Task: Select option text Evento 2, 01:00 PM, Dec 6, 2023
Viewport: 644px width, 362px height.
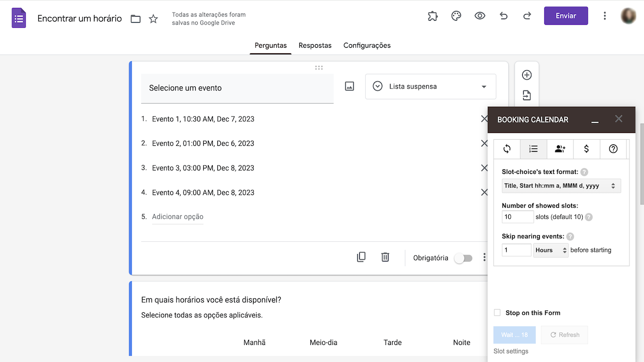Action: (x=203, y=143)
